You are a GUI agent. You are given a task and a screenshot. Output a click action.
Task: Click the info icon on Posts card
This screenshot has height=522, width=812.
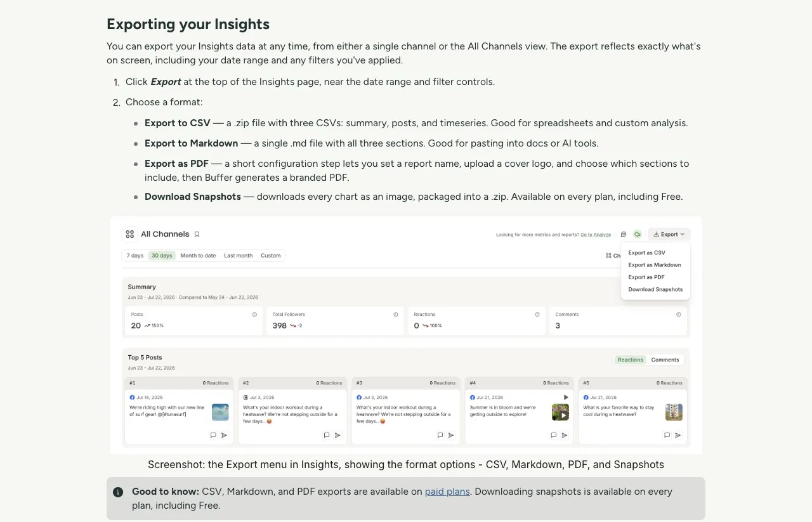tap(254, 314)
